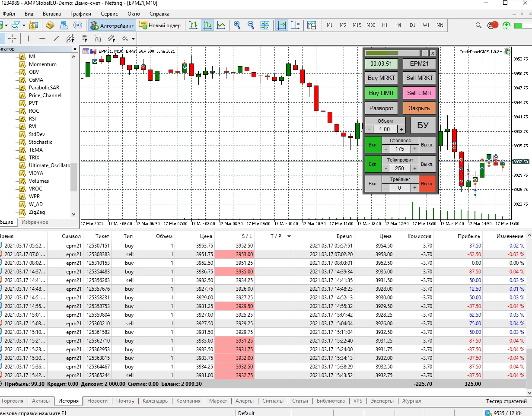Click the Buy MRKT button
The width and height of the screenshot is (532, 416).
tap(381, 78)
